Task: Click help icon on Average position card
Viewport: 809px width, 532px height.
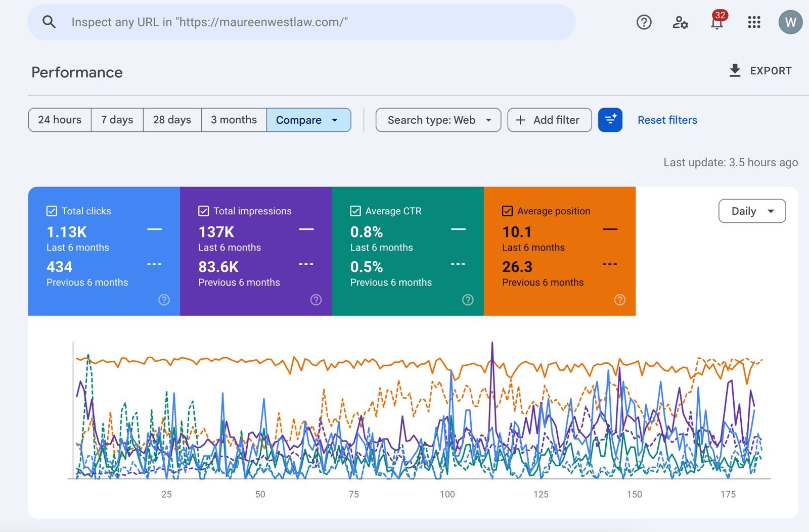Action: click(619, 300)
